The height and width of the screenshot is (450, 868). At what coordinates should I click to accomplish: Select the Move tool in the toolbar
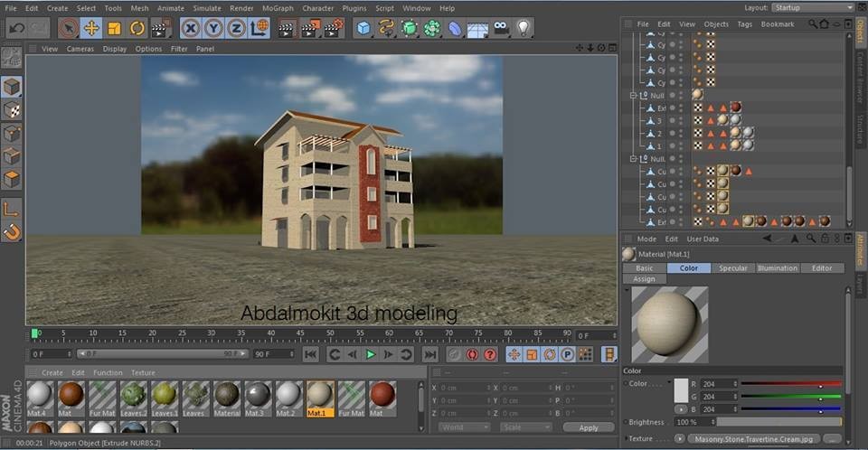pyautogui.click(x=91, y=28)
